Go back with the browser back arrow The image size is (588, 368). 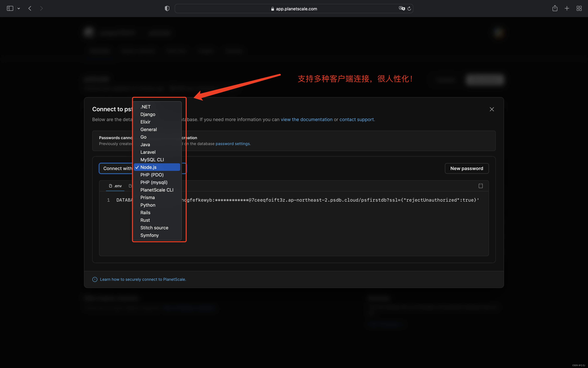(x=30, y=9)
